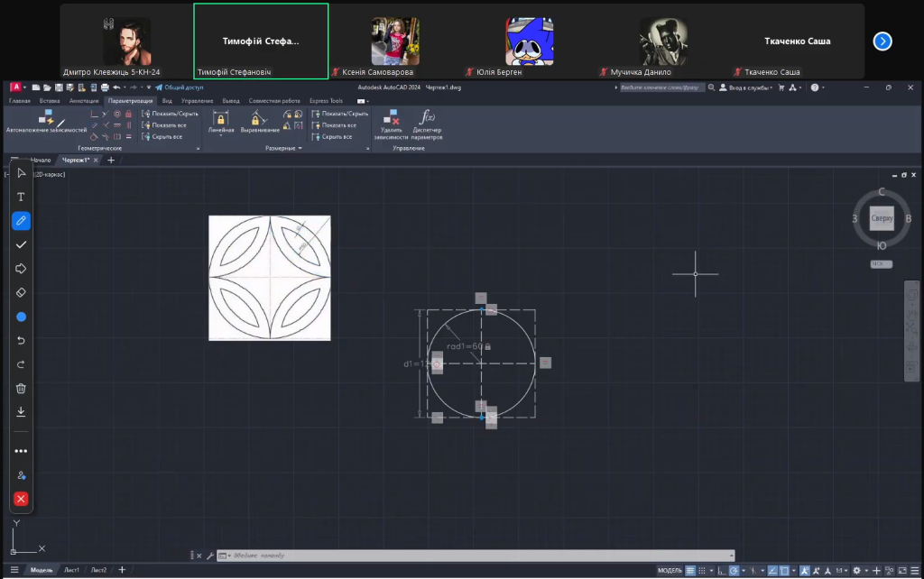Toggle the drawing grid display in status bar
The height and width of the screenshot is (579, 924).
click(x=690, y=570)
